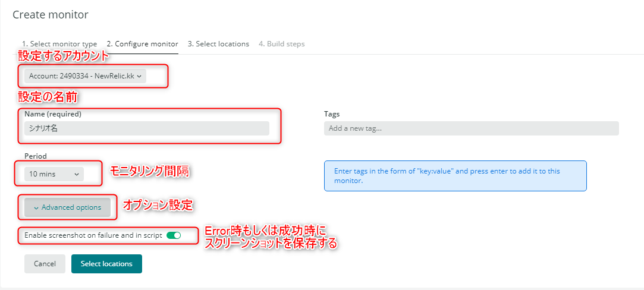Open the Configure monitor tab
This screenshot has width=644, height=290.
point(143,44)
